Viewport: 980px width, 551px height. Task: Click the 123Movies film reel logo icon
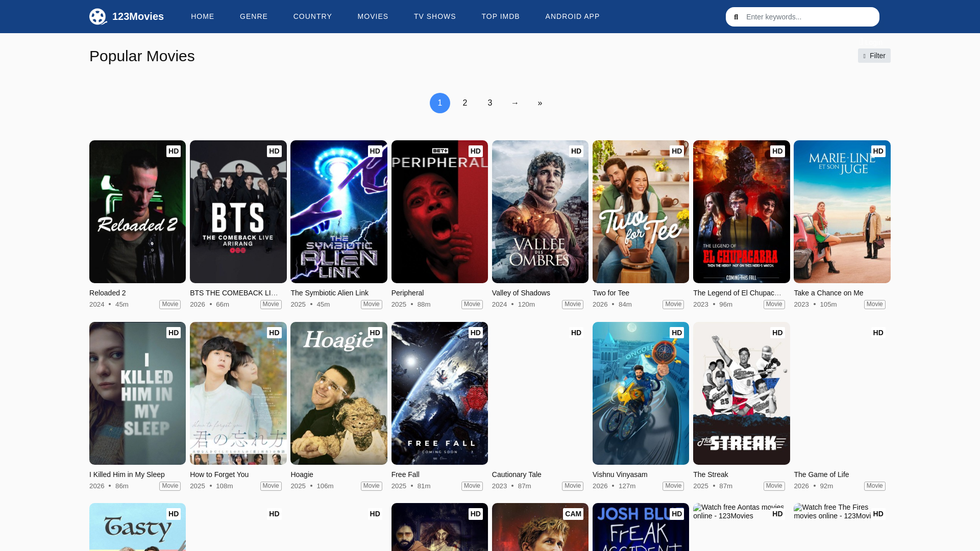(98, 16)
